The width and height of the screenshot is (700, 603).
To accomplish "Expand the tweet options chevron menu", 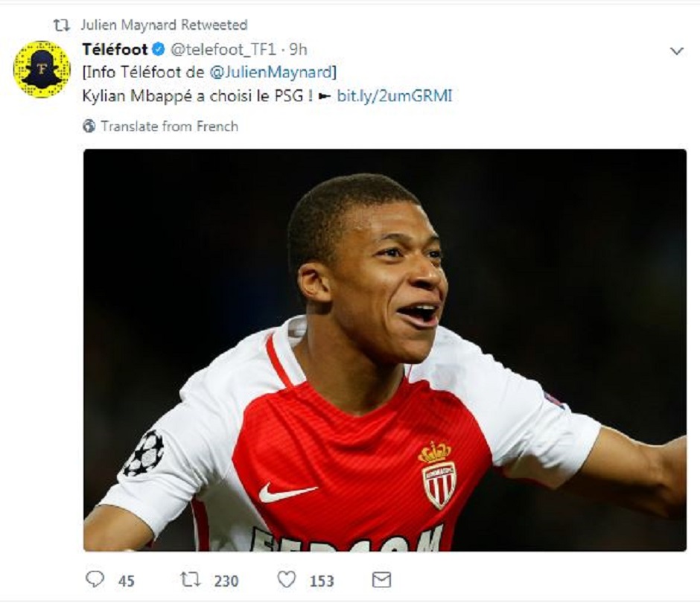I will [676, 51].
